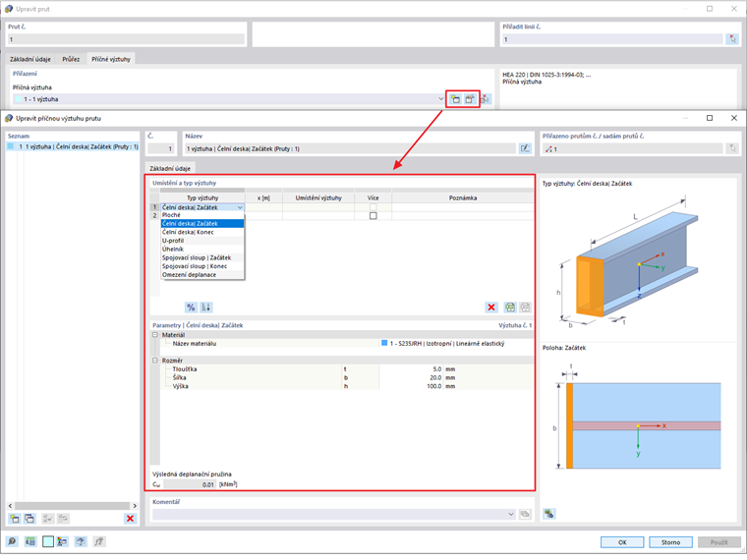747x560 pixels.
Task: Click the list's horizontal scrollbar right arrow
Action: point(135,506)
